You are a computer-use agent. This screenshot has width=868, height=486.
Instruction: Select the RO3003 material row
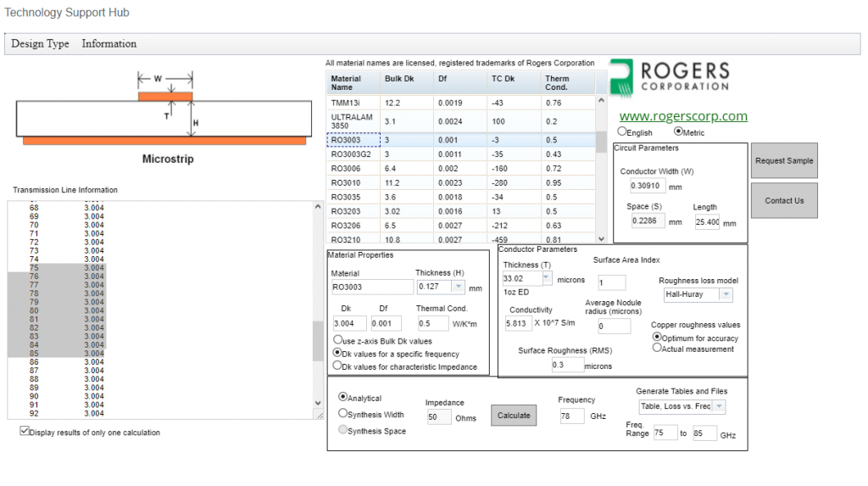[461, 140]
